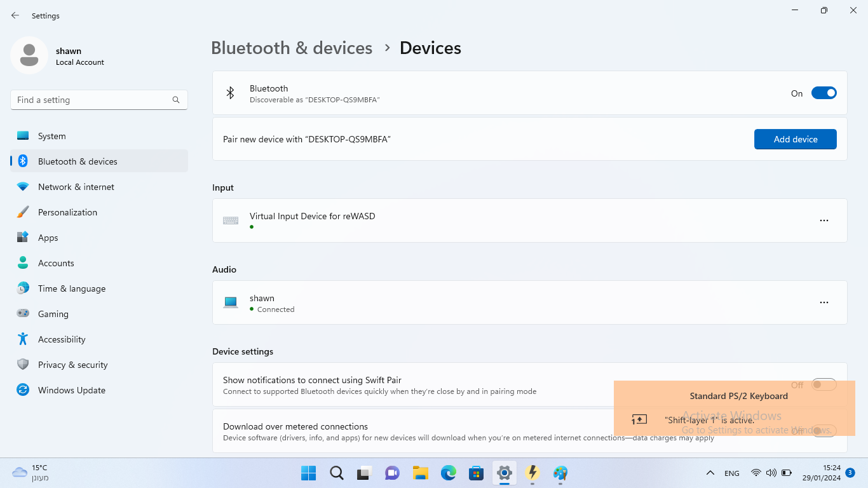
Task: Show hidden icons tray chevron
Action: 710,473
